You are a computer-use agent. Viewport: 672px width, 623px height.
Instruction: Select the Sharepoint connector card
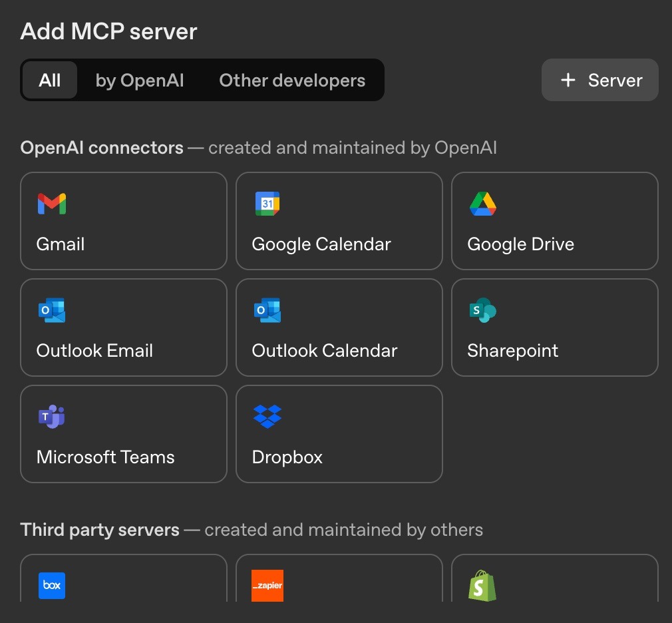[554, 327]
